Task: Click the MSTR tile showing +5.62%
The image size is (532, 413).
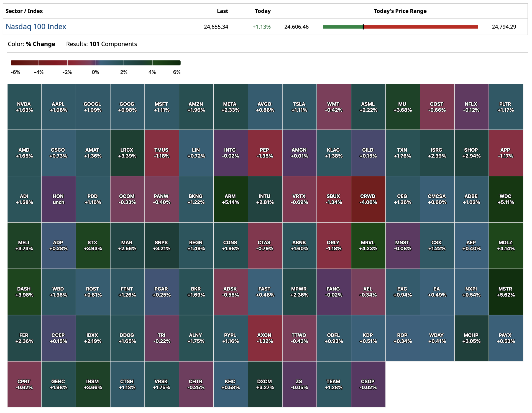Action: coord(506,292)
